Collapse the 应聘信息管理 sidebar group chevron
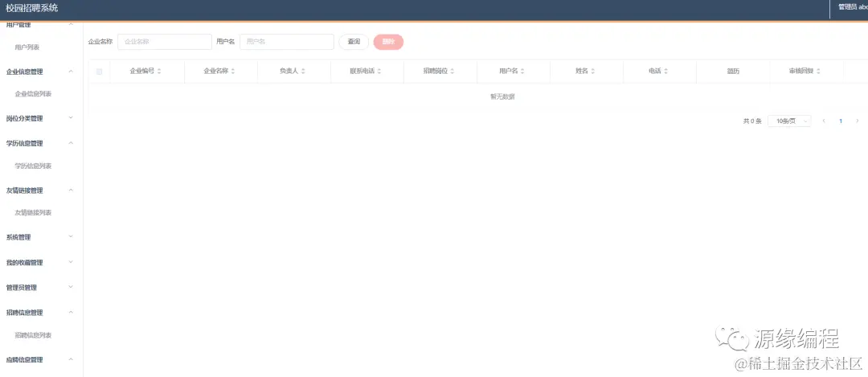Screen dimensions: 868x377 pyautogui.click(x=71, y=359)
